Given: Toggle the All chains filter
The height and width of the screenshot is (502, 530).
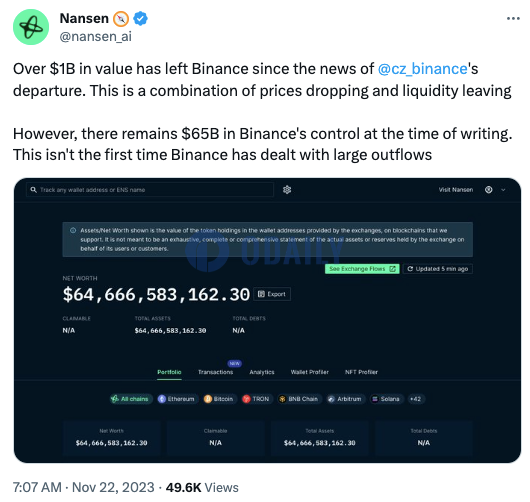Looking at the screenshot, I should point(131,399).
